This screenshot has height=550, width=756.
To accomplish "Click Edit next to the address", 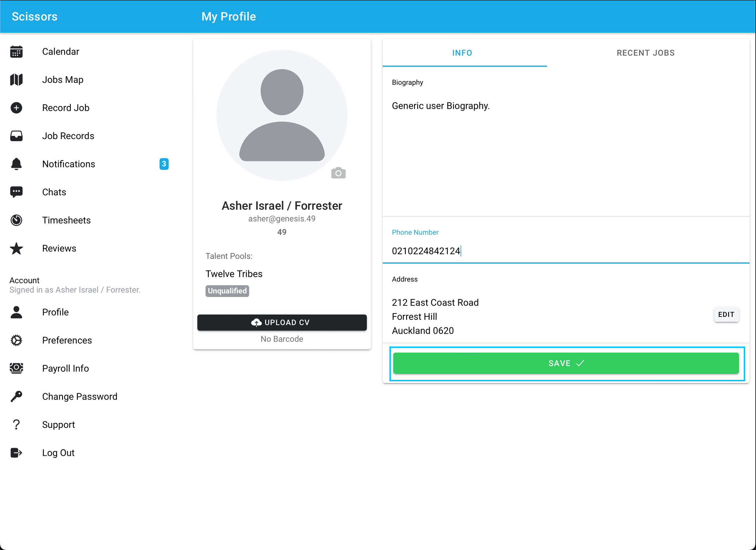I will 726,314.
